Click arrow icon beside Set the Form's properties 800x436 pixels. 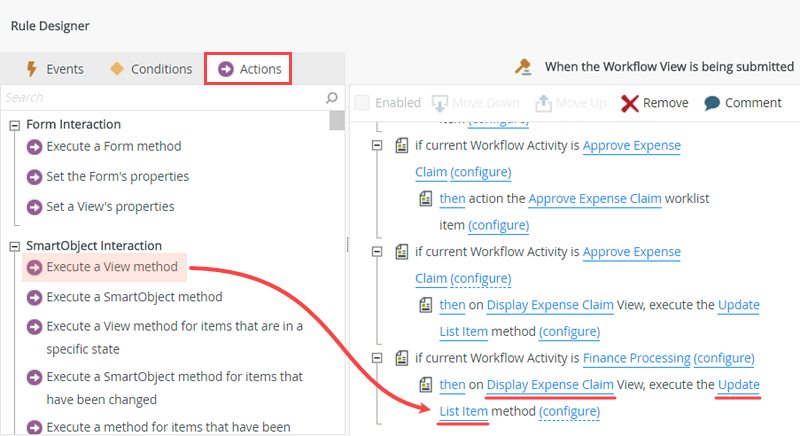click(34, 177)
